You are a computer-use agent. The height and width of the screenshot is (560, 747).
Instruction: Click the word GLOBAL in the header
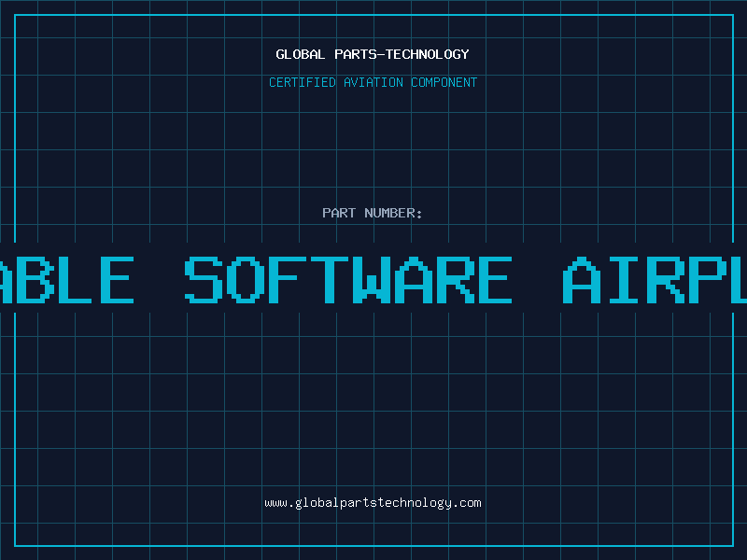[298, 54]
